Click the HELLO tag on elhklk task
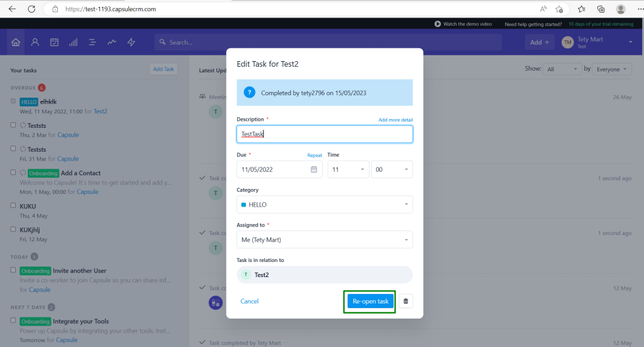This screenshot has height=347, width=644. tap(29, 101)
